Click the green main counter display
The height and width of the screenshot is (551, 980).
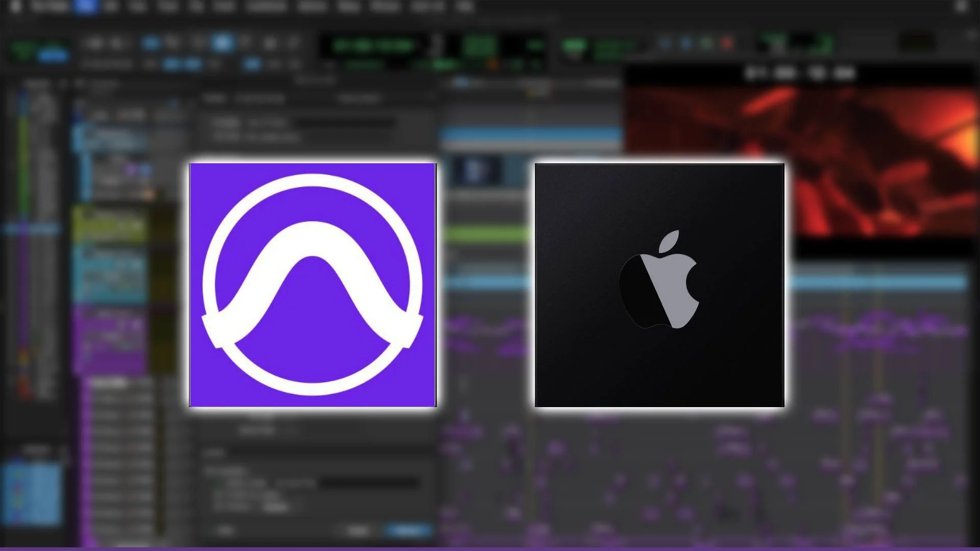(x=373, y=46)
